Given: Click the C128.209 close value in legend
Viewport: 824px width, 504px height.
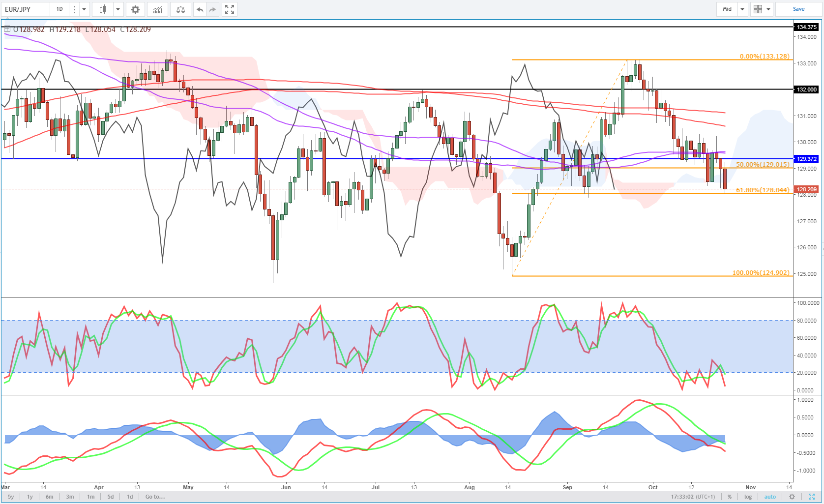Looking at the screenshot, I should click(136, 30).
